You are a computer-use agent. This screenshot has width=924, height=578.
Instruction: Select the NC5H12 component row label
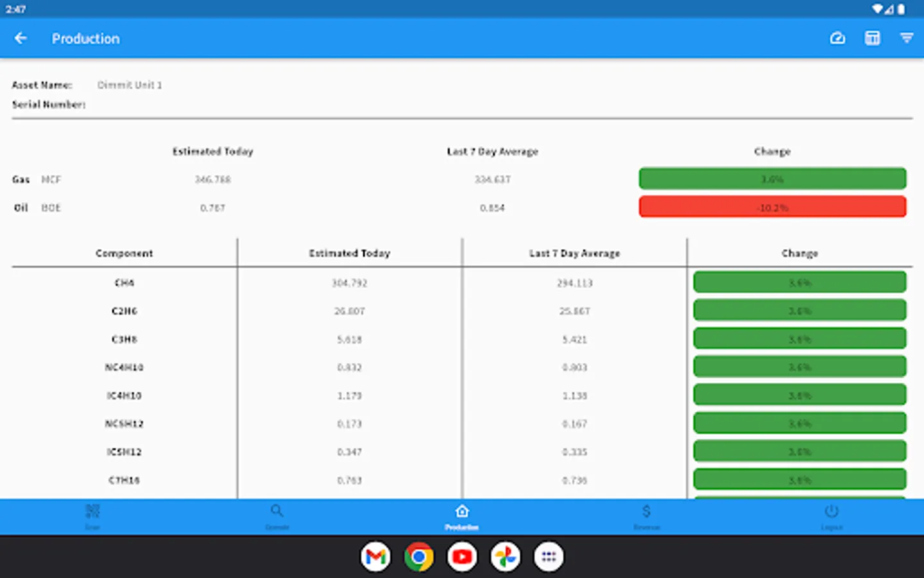[124, 424]
